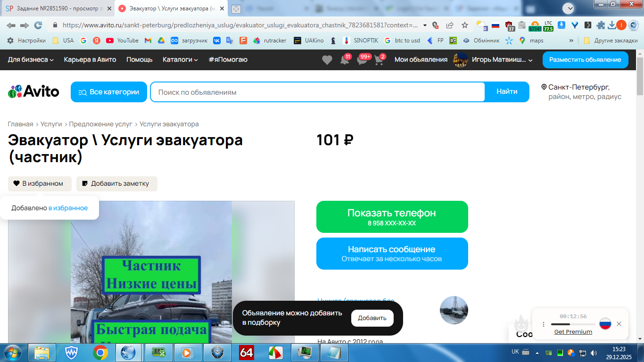The image size is (644, 362).
Task: Open notifications bell with 11 badge
Action: tap(345, 60)
